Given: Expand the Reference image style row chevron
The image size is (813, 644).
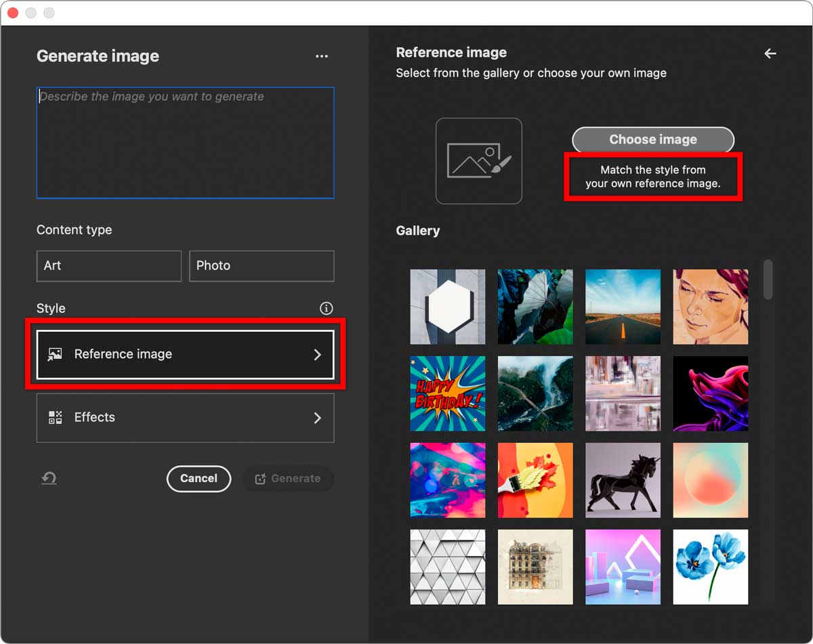Looking at the screenshot, I should [317, 353].
